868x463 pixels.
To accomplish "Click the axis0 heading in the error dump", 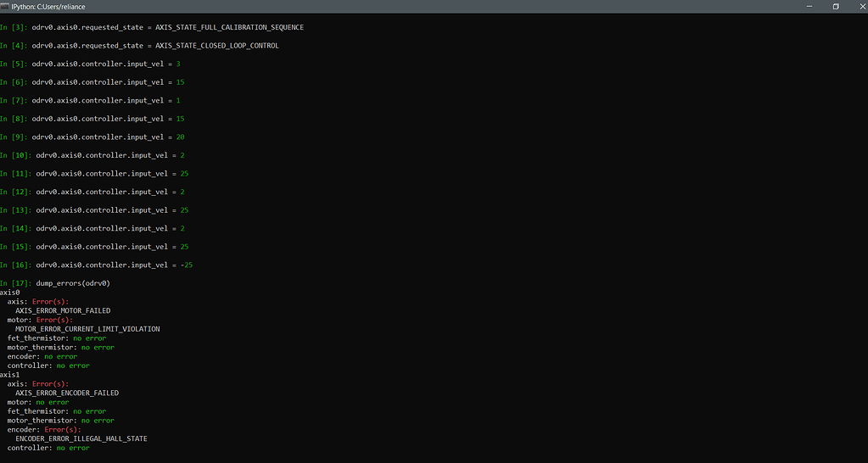I will pos(9,292).
